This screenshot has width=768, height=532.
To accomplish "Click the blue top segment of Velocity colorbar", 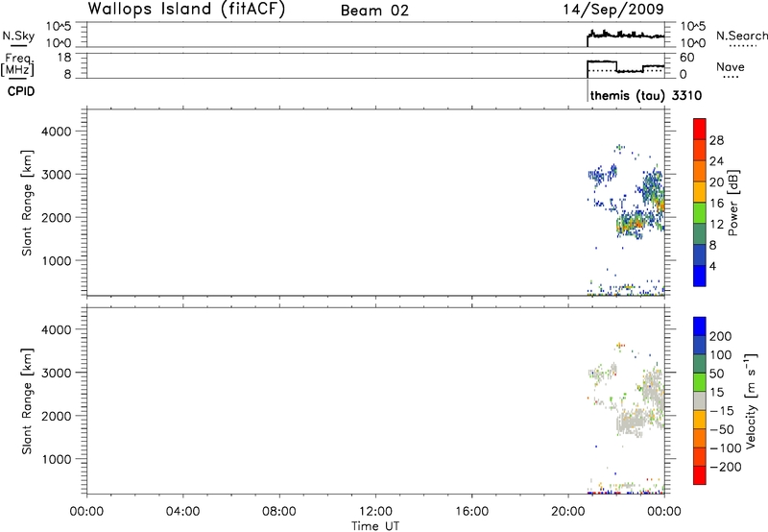I will coord(700,326).
